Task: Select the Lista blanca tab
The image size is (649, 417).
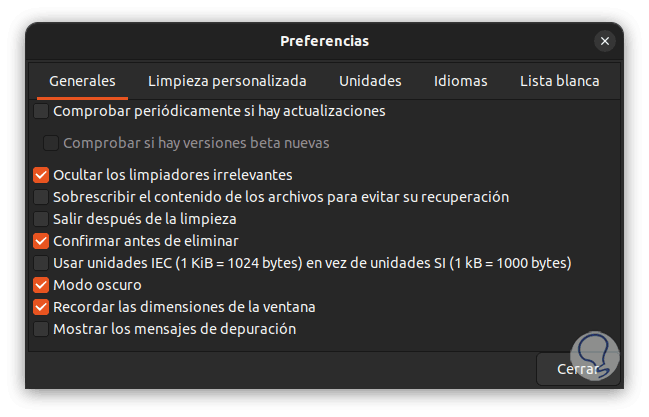Action: (559, 81)
